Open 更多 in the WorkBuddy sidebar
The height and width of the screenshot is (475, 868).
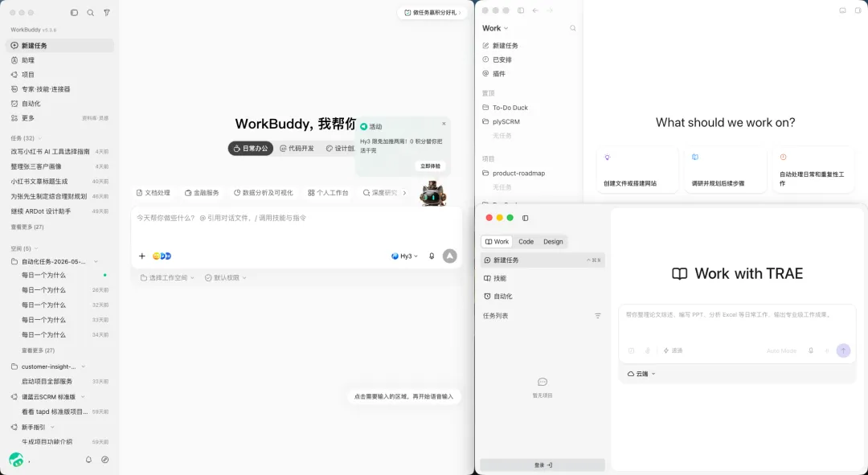pyautogui.click(x=59, y=117)
